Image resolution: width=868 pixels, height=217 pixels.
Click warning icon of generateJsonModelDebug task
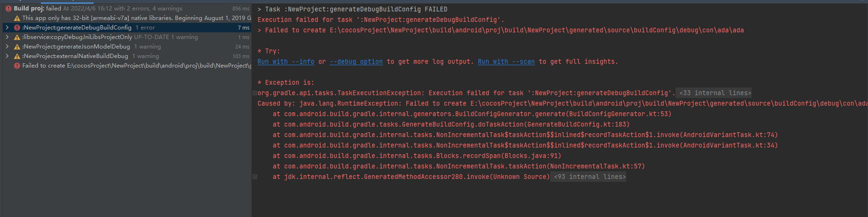(17, 47)
